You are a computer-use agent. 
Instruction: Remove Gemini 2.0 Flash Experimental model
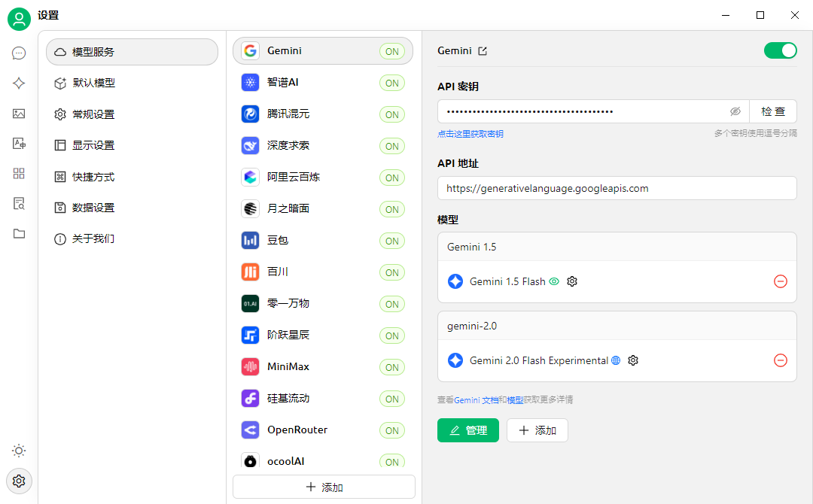tap(781, 360)
